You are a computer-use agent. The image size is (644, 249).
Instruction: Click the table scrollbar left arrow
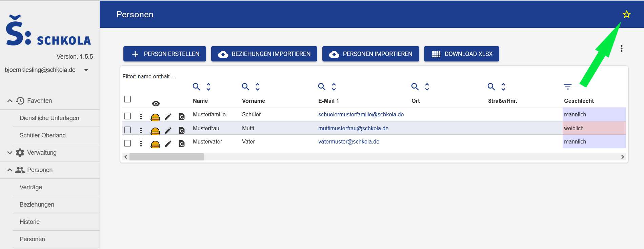[126, 157]
